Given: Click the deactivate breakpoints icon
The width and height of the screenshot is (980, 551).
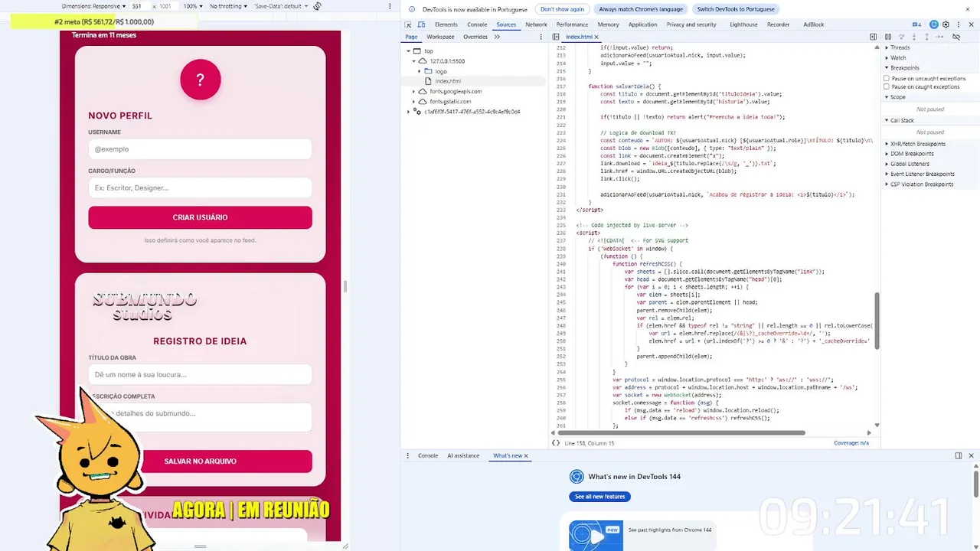Looking at the screenshot, I should pyautogui.click(x=956, y=37).
